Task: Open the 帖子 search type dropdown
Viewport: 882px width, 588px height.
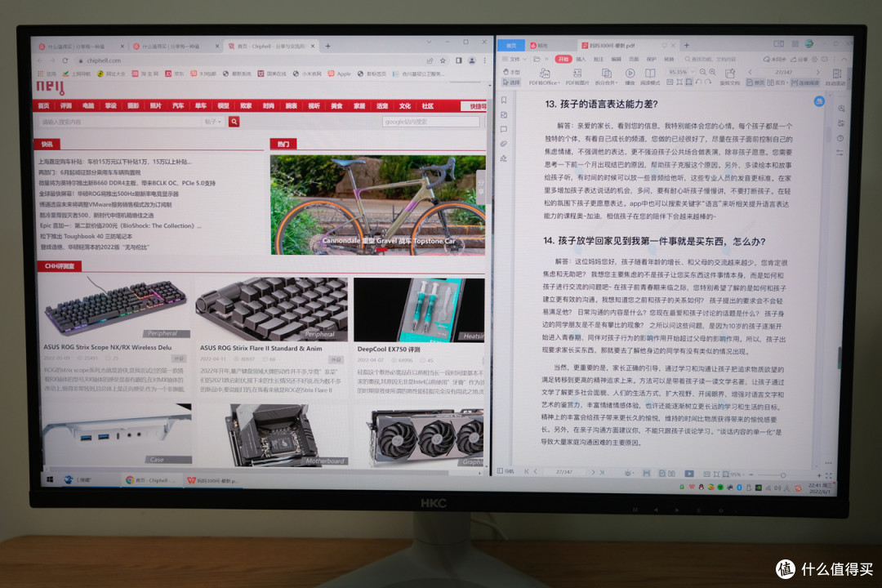Action: click(213, 122)
